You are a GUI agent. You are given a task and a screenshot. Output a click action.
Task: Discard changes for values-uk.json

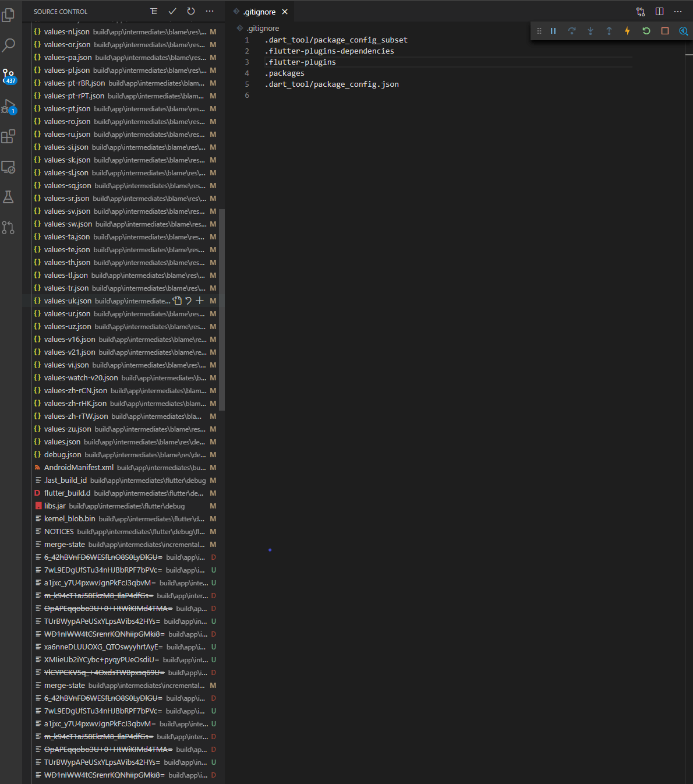pyautogui.click(x=188, y=301)
